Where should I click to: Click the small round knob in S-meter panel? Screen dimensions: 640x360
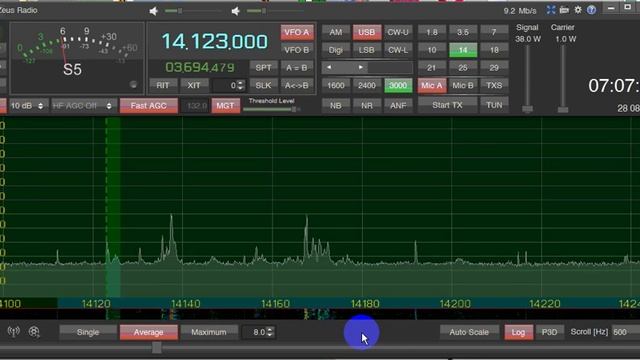coord(133,84)
